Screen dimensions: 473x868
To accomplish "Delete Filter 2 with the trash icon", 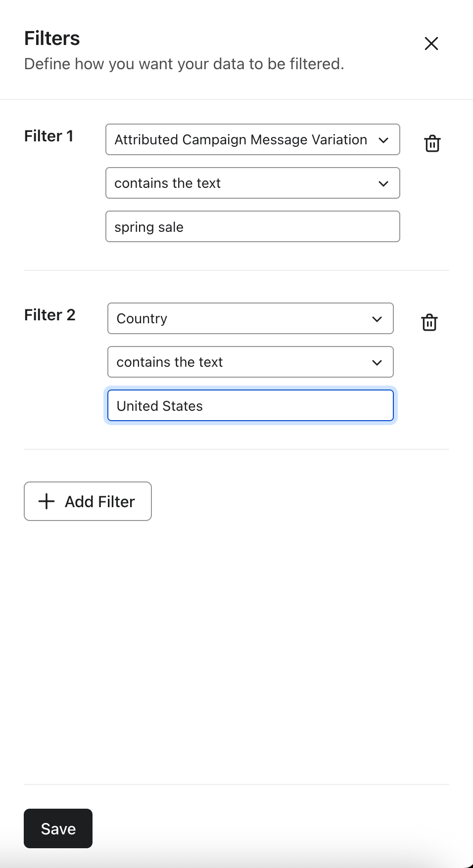I will click(429, 322).
